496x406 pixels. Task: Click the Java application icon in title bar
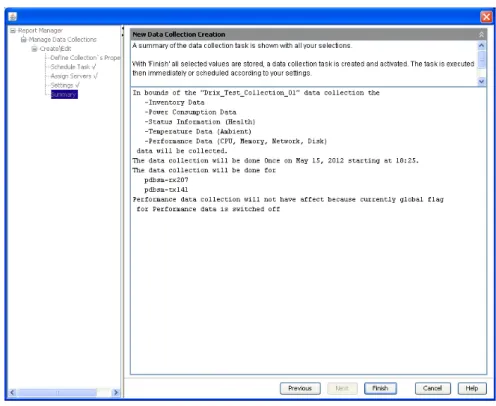point(13,16)
